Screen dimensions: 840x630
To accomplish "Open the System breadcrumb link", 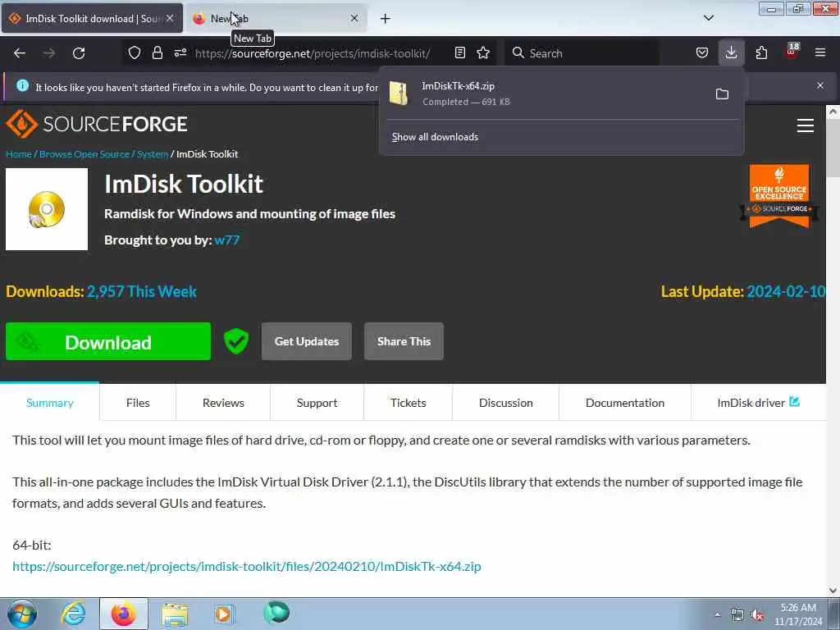I will 153,154.
